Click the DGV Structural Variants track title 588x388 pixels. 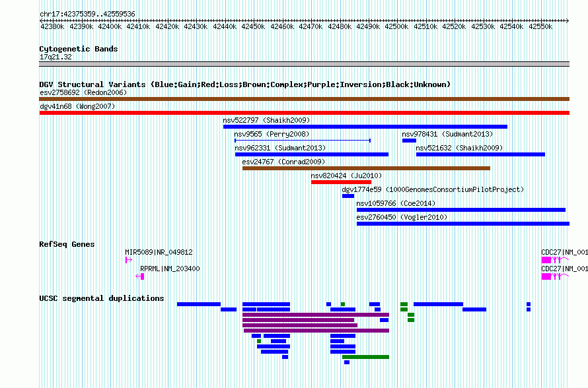tap(244, 84)
